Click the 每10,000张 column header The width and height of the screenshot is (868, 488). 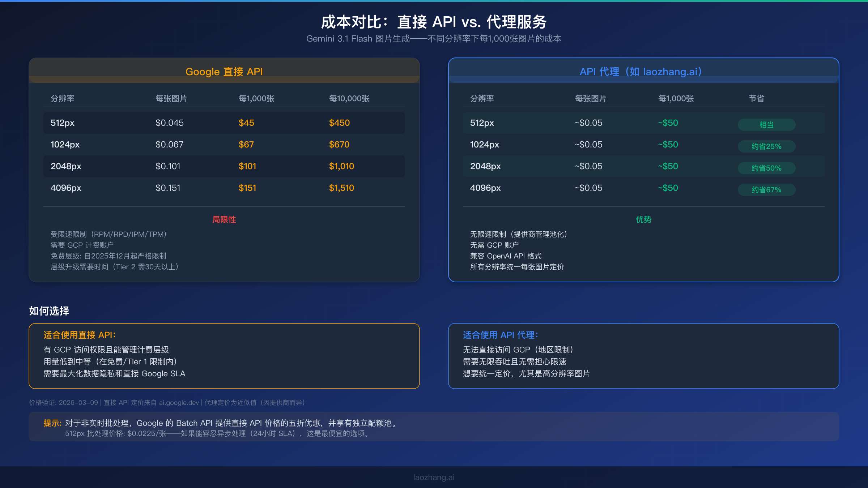coord(349,98)
